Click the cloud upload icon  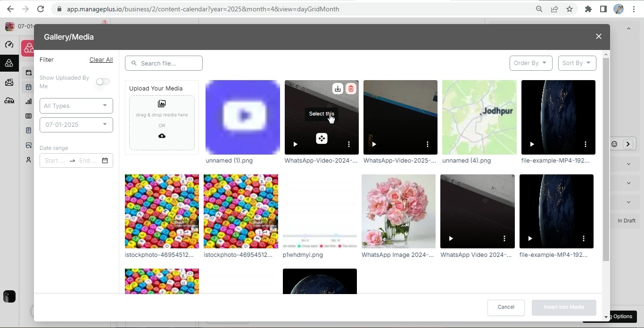[162, 136]
